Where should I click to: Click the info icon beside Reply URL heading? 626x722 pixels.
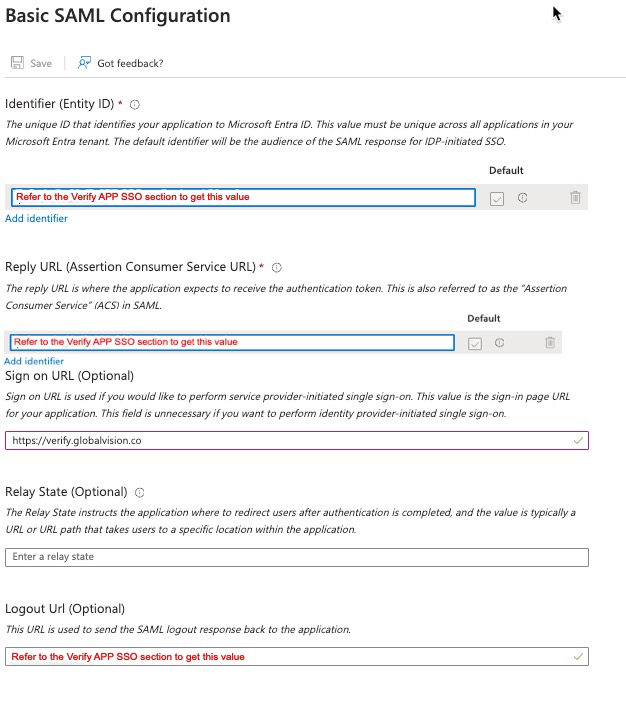click(277, 267)
